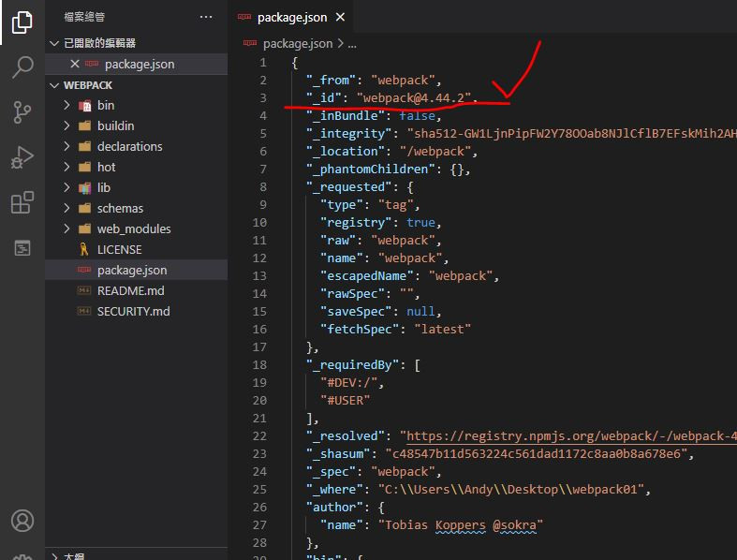Open the Run and Debug view icon
Image resolution: width=737 pixels, height=560 pixels.
point(22,157)
